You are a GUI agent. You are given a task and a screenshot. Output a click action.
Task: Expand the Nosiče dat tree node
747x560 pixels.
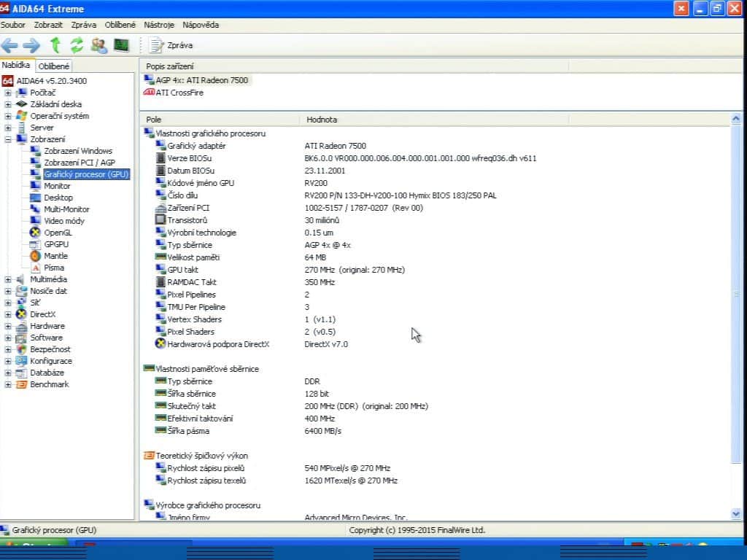pyautogui.click(x=7, y=291)
